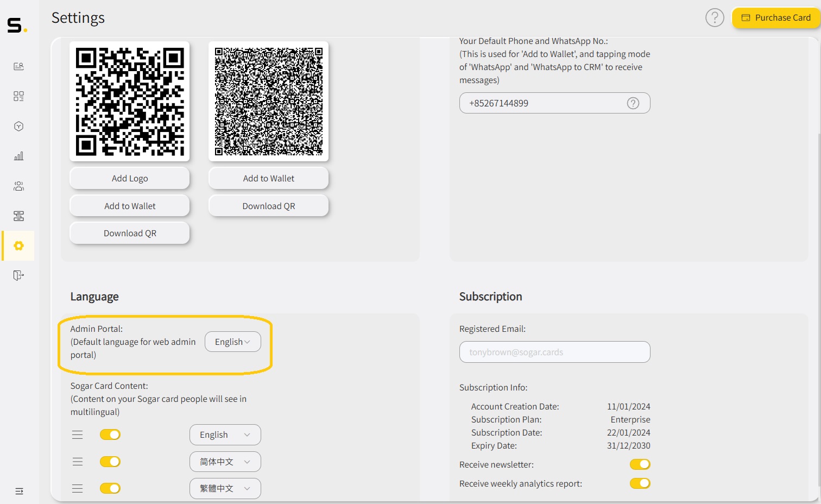Open the analytics bar chart icon
Screen dimensions: 821x504
click(18, 156)
